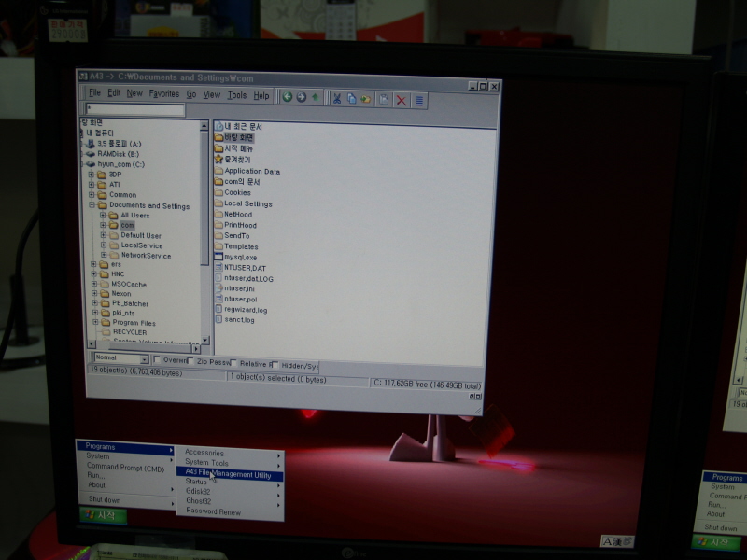Select the Nexon folder in tree
The height and width of the screenshot is (560, 747).
pyautogui.click(x=121, y=293)
